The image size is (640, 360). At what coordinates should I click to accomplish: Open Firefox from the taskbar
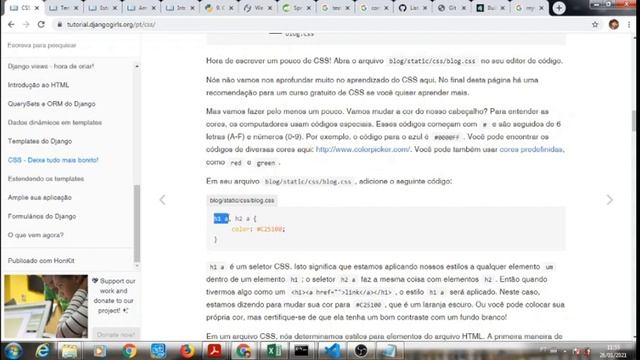[x=187, y=351]
